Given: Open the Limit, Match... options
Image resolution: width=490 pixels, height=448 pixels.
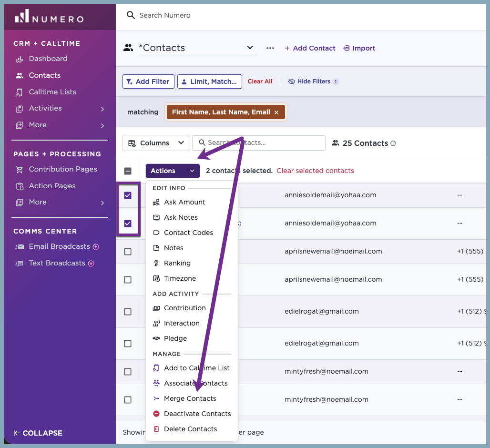Looking at the screenshot, I should coord(210,81).
